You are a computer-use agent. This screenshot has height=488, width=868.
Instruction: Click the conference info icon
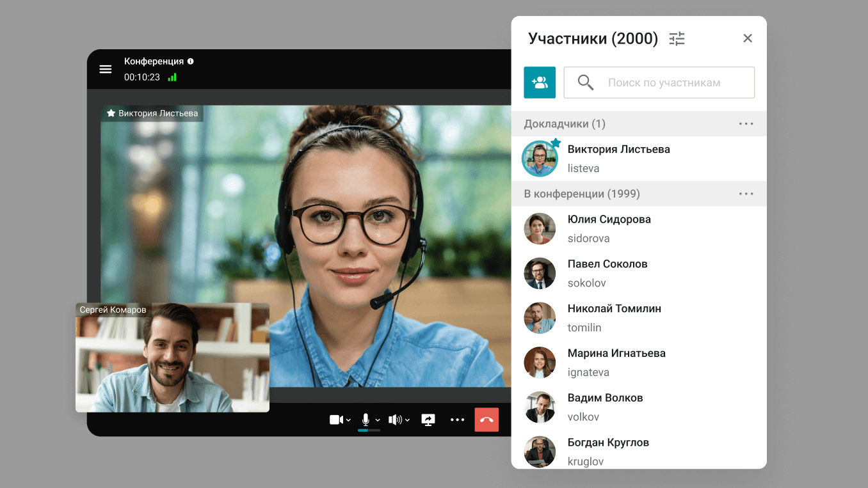(x=190, y=61)
